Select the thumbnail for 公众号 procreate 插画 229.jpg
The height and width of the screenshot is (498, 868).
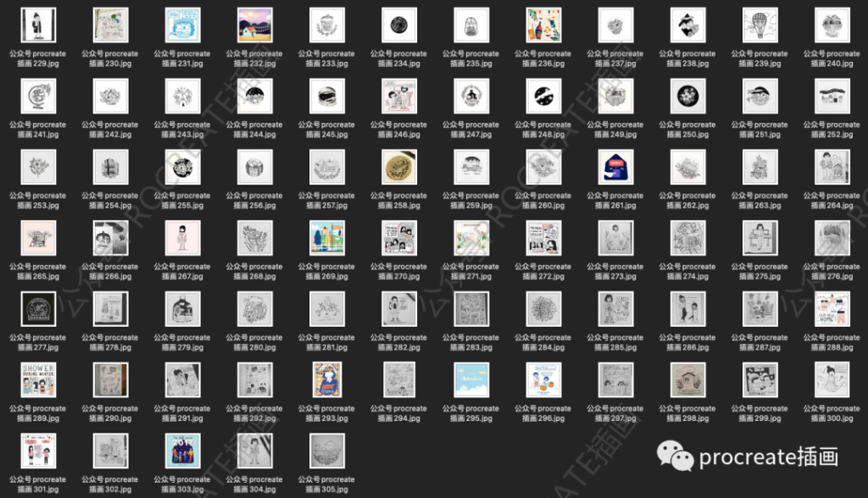[x=38, y=25]
